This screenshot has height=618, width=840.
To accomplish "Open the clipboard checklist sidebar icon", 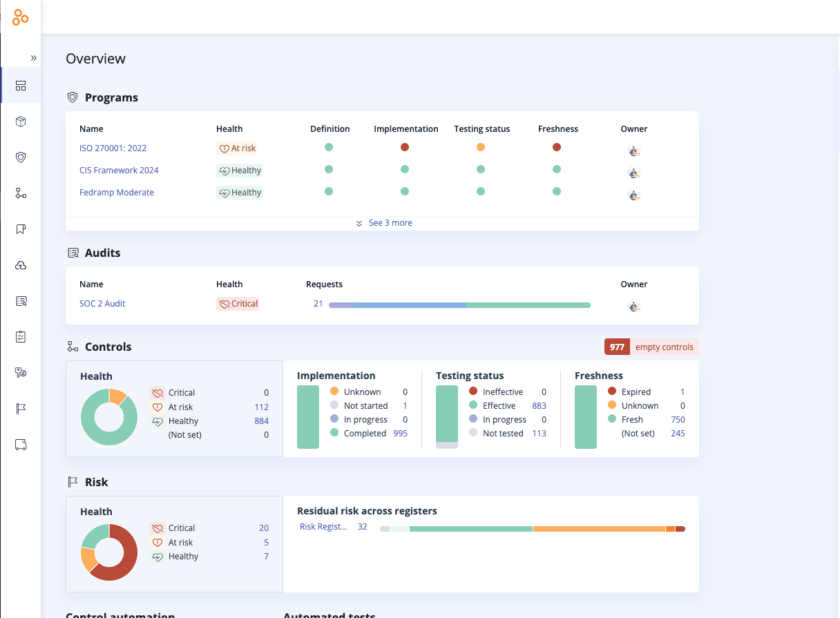I will (x=21, y=336).
